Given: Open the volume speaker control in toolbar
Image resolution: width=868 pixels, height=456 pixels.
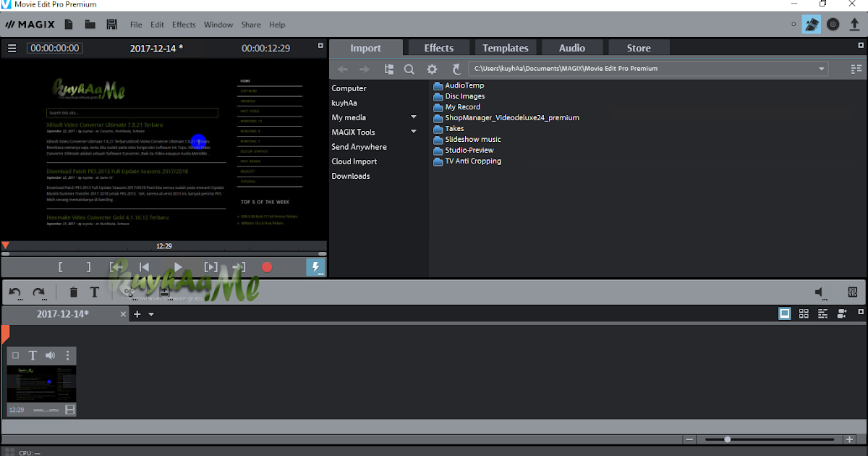Looking at the screenshot, I should click(x=821, y=292).
